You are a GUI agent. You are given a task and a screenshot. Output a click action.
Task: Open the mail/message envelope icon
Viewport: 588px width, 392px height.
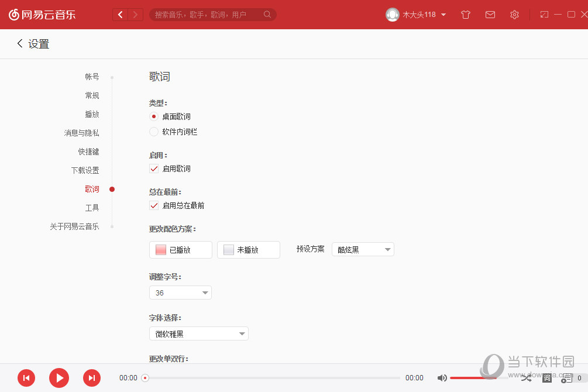click(490, 14)
